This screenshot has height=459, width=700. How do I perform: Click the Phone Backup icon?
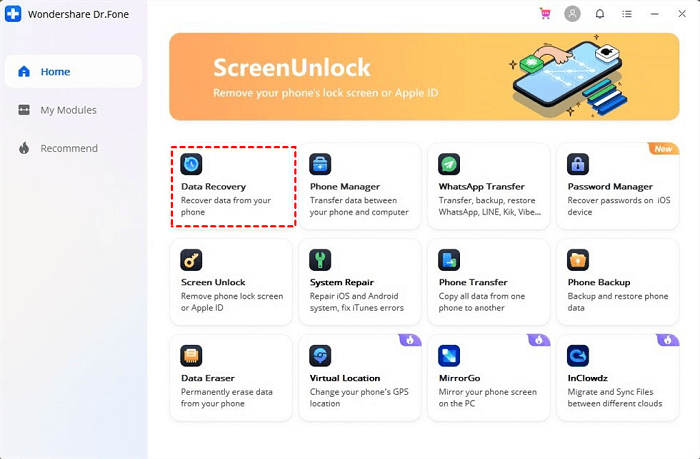[578, 260]
